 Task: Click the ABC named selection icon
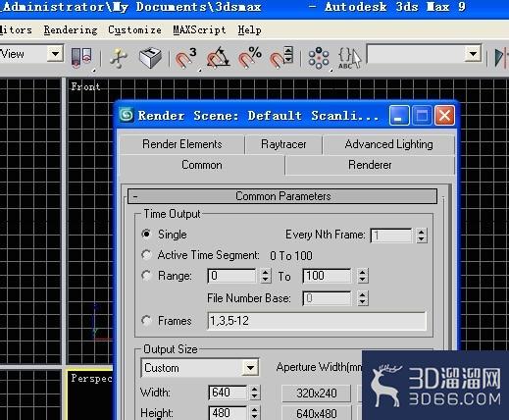click(349, 58)
